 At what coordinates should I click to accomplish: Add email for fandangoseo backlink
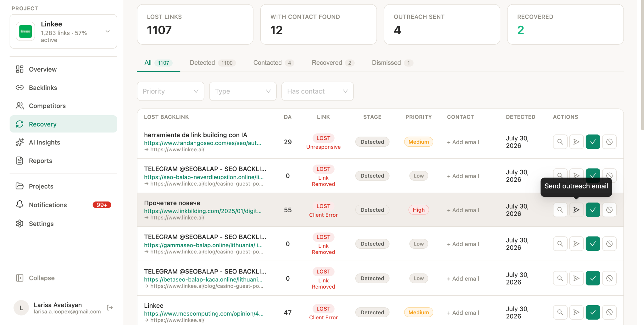pyautogui.click(x=463, y=142)
